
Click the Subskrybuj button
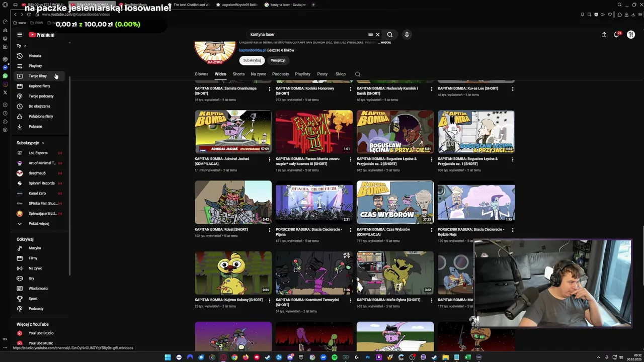(x=252, y=60)
